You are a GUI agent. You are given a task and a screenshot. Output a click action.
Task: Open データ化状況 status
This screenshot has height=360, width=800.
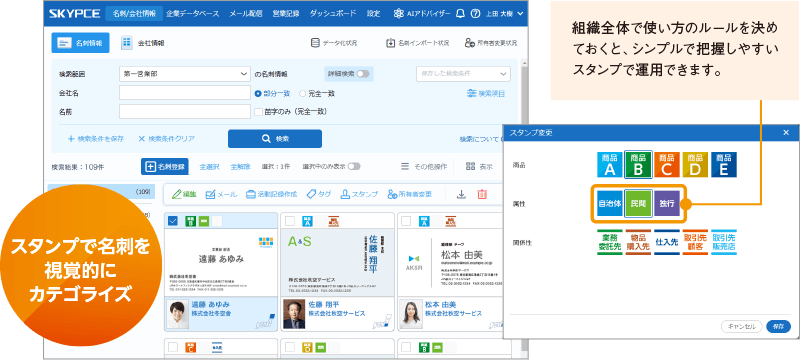click(x=334, y=43)
